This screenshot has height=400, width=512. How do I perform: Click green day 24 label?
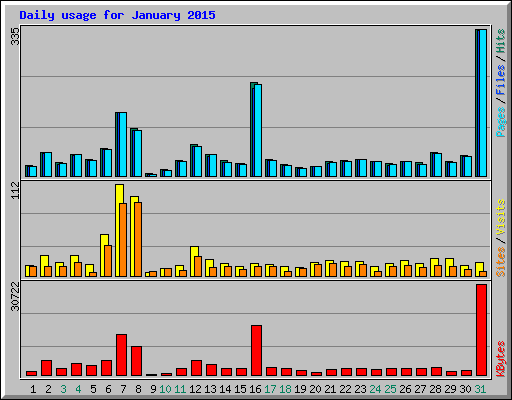(375, 389)
